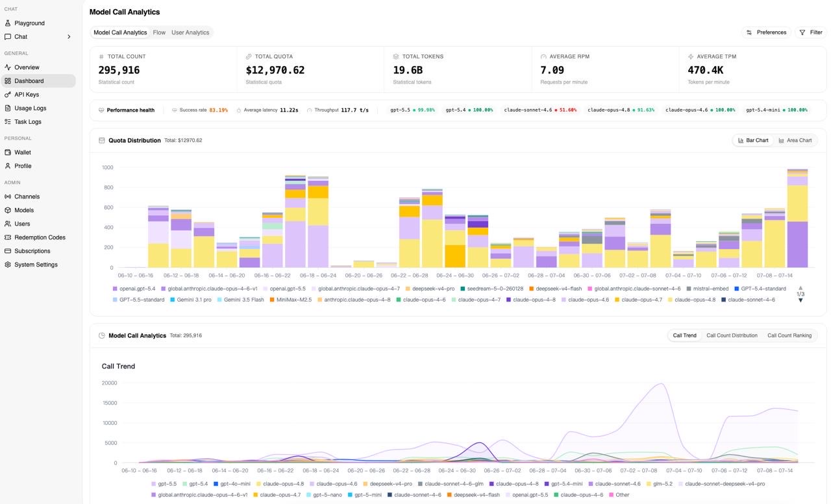Open the Subscriptions card icon
The height and width of the screenshot is (504, 831).
click(8, 250)
